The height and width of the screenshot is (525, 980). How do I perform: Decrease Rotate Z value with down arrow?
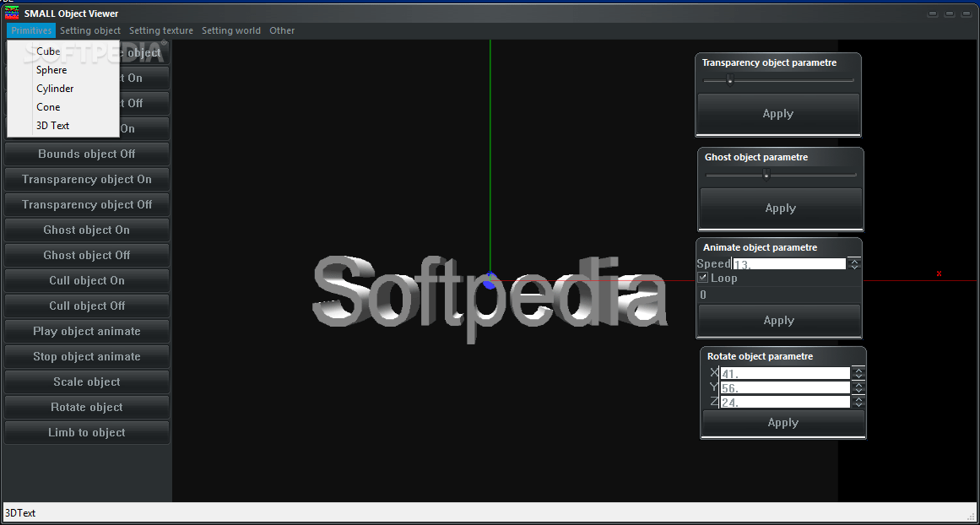click(x=858, y=405)
